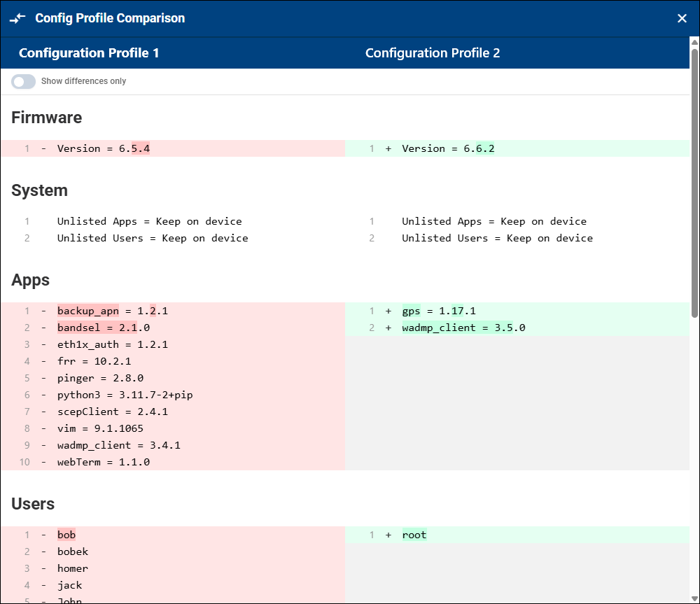700x604 pixels.
Task: Click the pinger = 2.8.0 row
Action: coord(173,378)
